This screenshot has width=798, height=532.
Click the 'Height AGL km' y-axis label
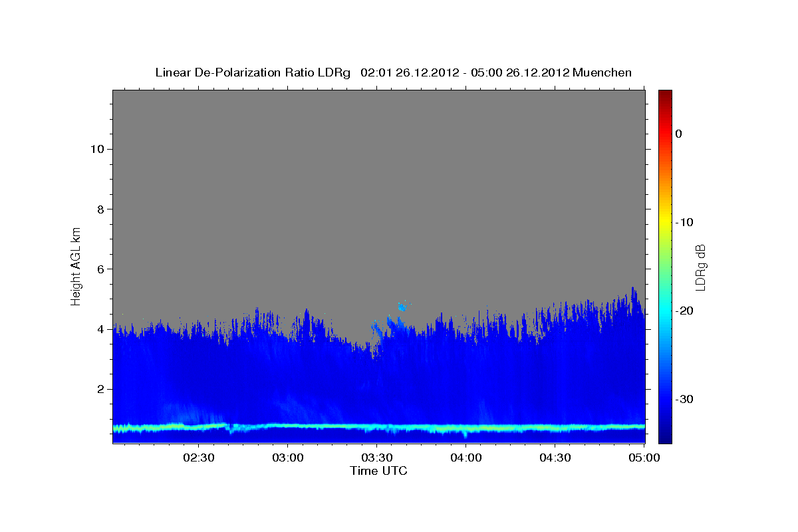(76, 265)
